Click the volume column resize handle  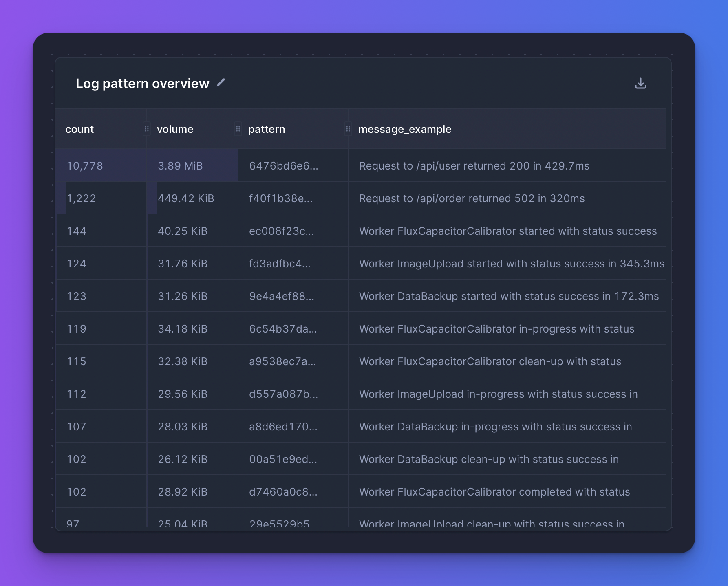coord(238,129)
